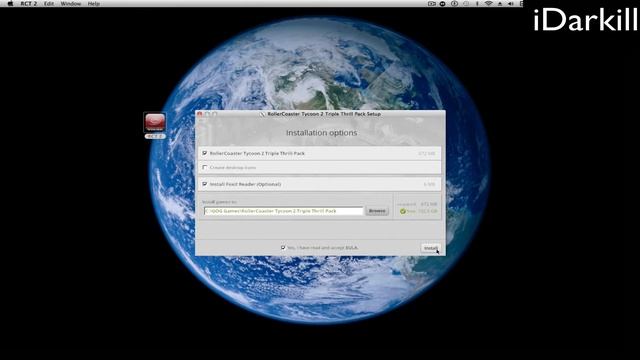This screenshot has width=640, height=360.
Task: Click the Wi-Fi status icon
Action: click(x=488, y=3)
